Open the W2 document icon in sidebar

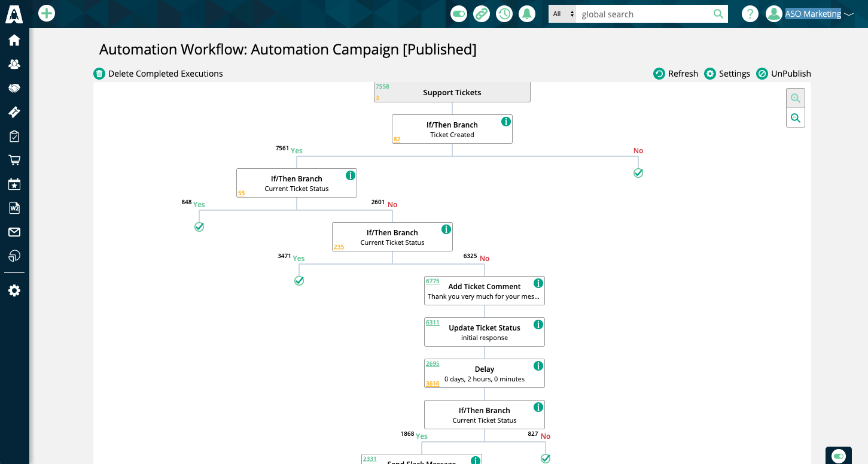pos(14,208)
